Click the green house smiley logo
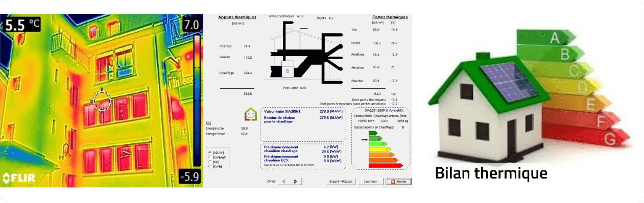 click(251, 113)
